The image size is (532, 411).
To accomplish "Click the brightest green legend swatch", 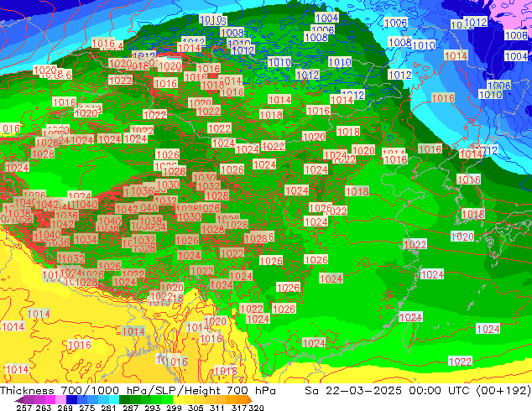I will point(167,399).
